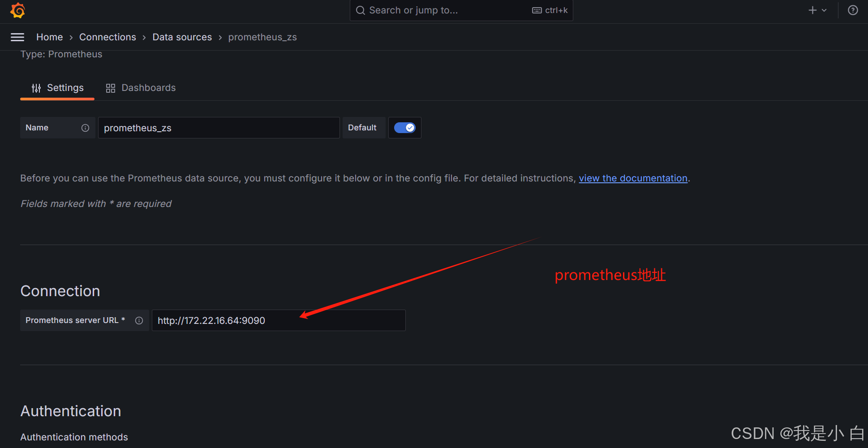This screenshot has width=868, height=448.
Task: Open the plus new-item menu
Action: tap(817, 10)
